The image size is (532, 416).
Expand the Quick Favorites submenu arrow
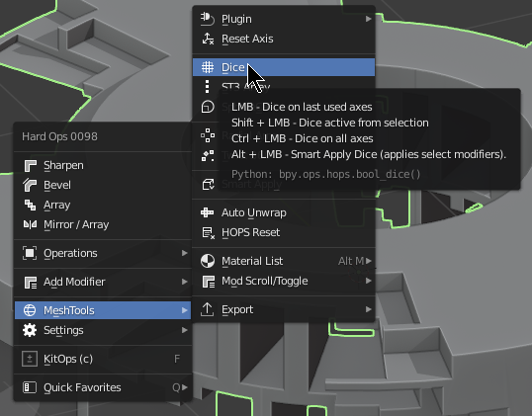coord(184,387)
